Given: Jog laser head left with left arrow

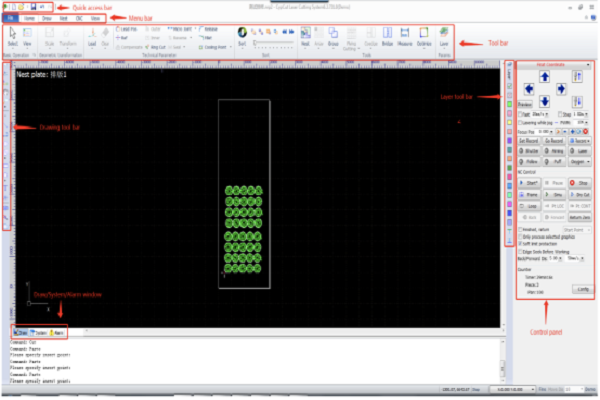Looking at the screenshot, I should [x=529, y=89].
